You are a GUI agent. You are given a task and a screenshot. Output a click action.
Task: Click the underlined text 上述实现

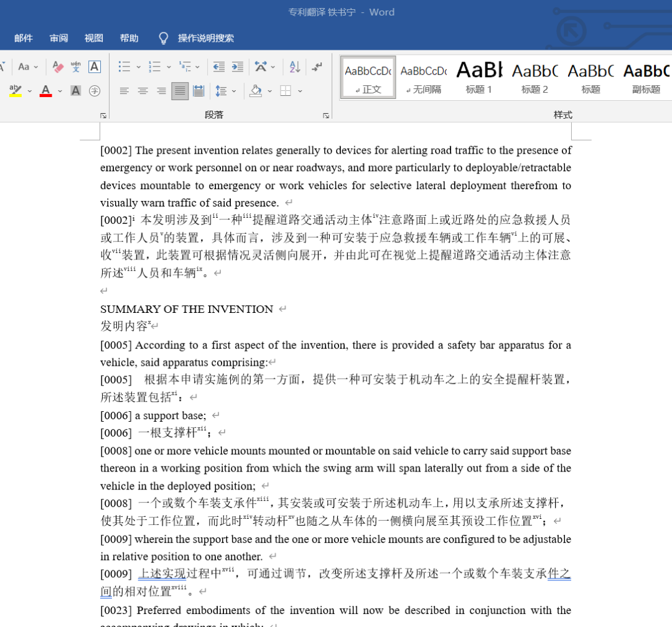pos(162,574)
